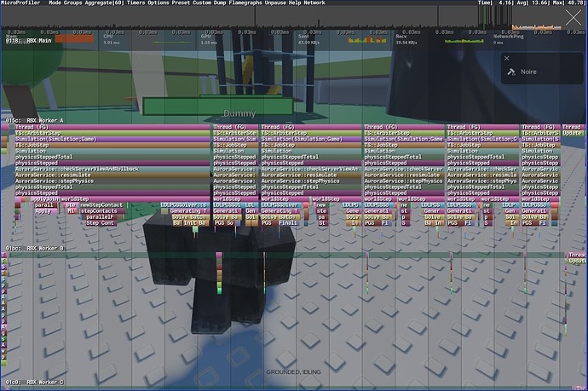Select the Mi timer bar
588x391 pixels.
coord(71,211)
